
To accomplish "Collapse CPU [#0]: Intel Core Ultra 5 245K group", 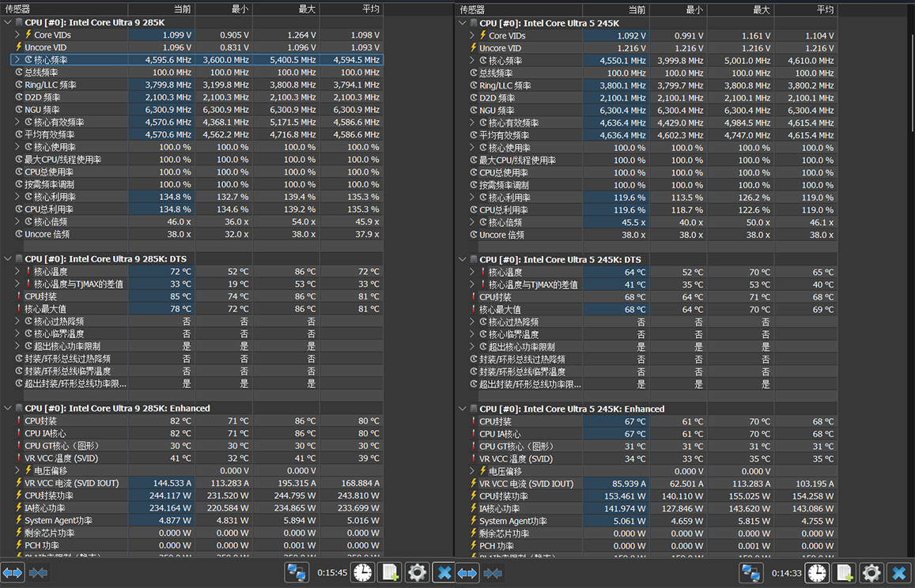I will click(x=462, y=23).
